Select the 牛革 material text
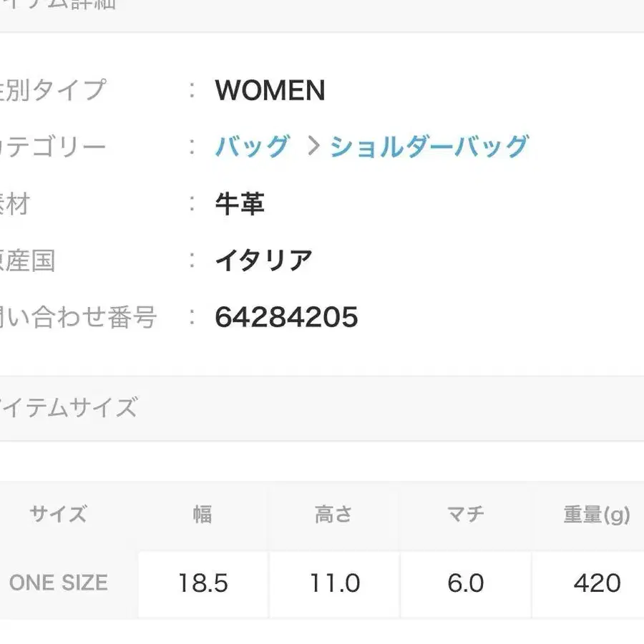Screen dimensions: 644x644 [x=240, y=203]
